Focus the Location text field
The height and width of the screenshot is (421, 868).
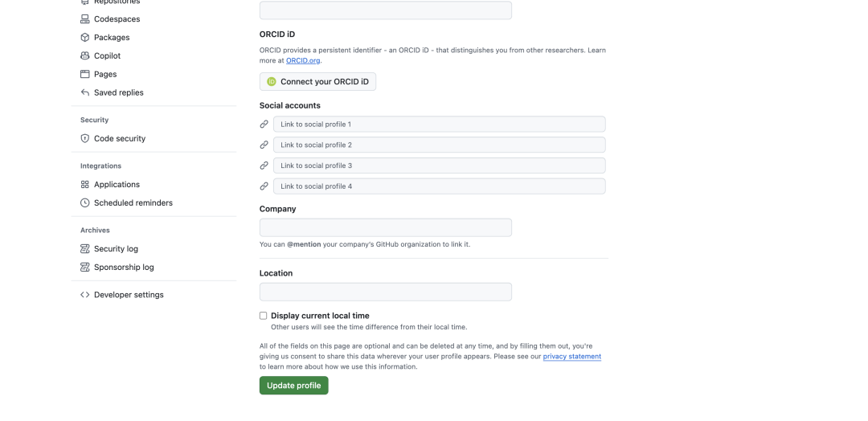pos(386,292)
